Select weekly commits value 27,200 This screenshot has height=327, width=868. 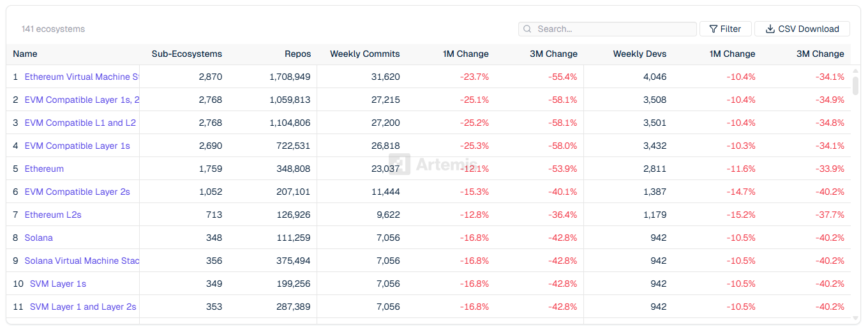click(x=385, y=123)
